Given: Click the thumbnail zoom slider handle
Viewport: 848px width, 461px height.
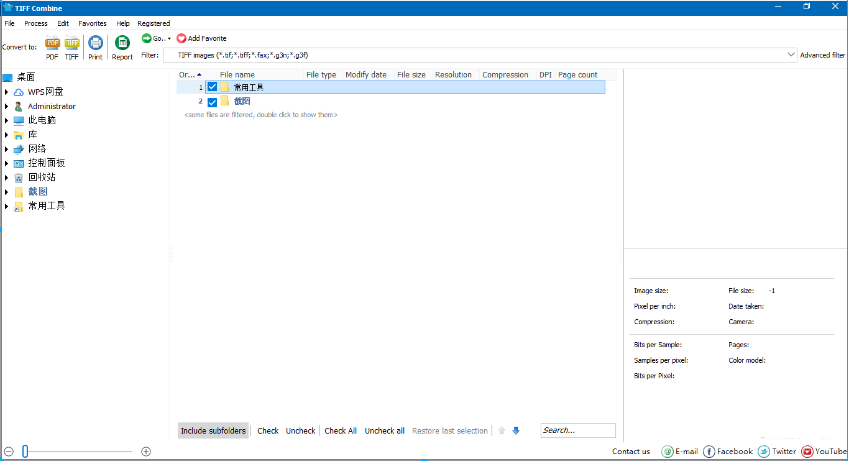Looking at the screenshot, I should pos(26,451).
